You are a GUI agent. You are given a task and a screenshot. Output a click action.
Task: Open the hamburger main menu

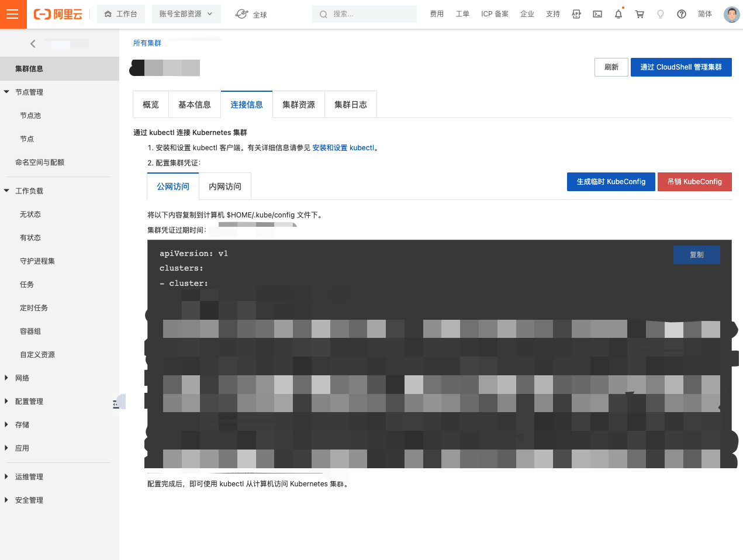pos(13,14)
